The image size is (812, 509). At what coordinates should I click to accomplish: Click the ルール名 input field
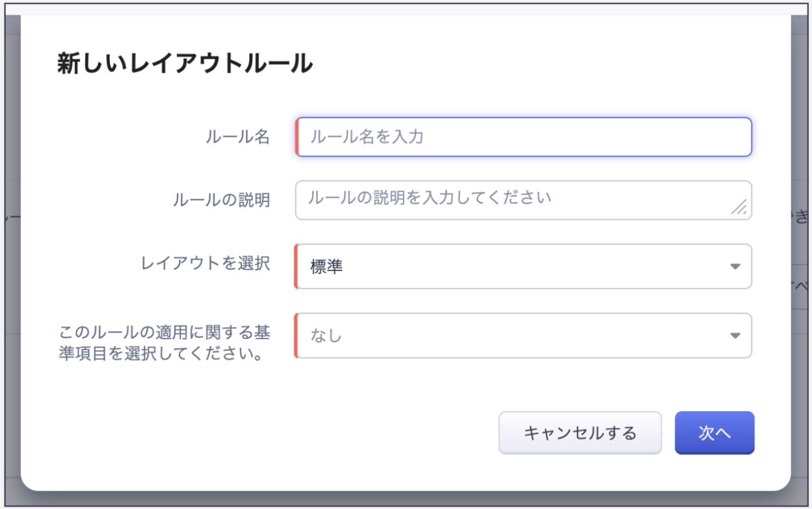[x=523, y=137]
